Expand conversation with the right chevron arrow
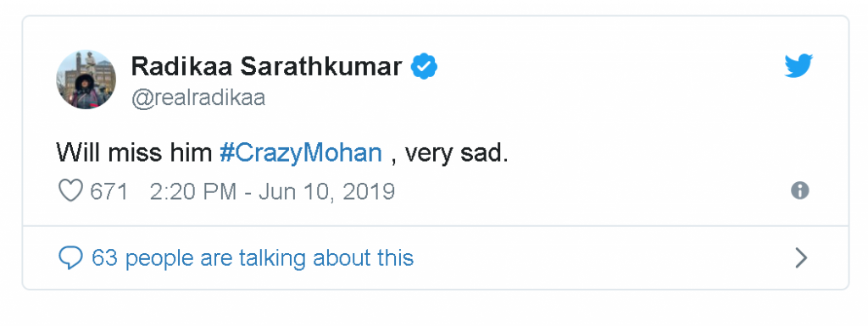Screen dimensions: 868x326 point(800,258)
